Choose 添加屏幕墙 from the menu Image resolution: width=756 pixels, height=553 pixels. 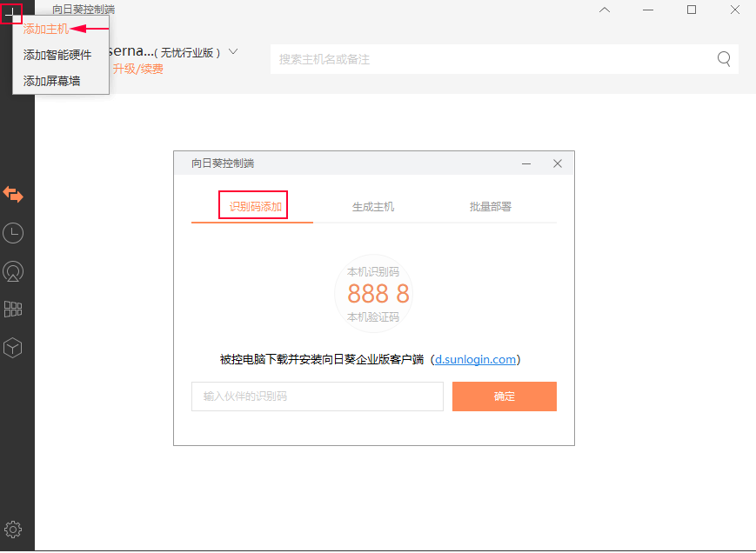51,81
